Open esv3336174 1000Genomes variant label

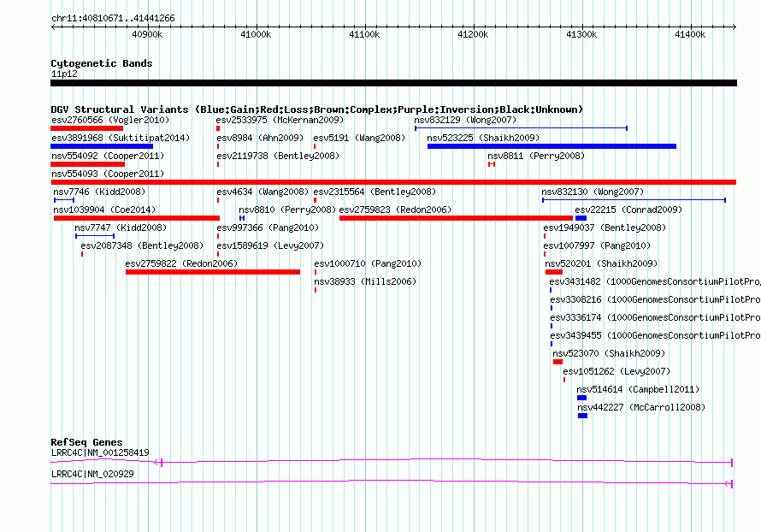(x=655, y=317)
